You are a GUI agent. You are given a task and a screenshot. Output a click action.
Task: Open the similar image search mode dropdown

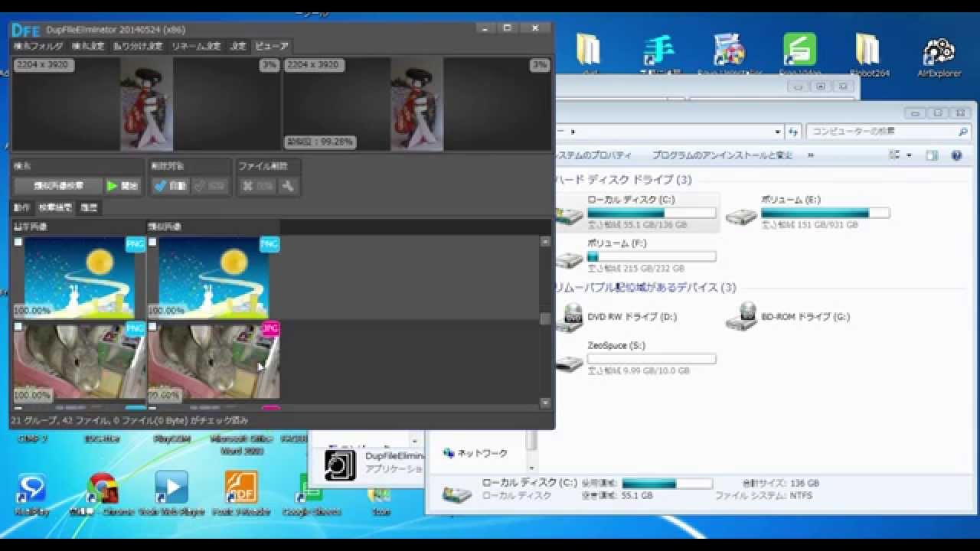point(58,185)
